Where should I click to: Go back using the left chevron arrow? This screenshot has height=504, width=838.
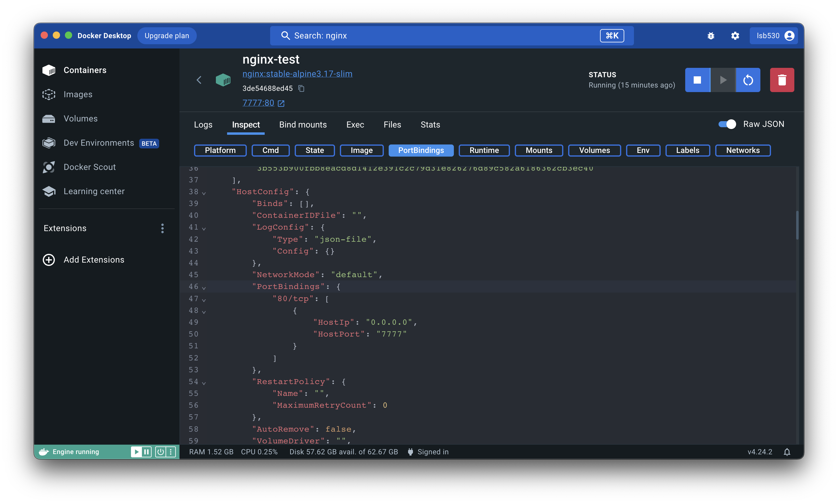[x=199, y=80]
